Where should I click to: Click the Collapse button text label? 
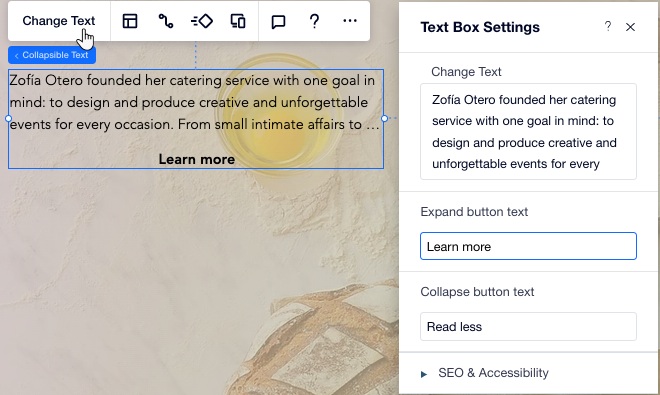click(477, 292)
